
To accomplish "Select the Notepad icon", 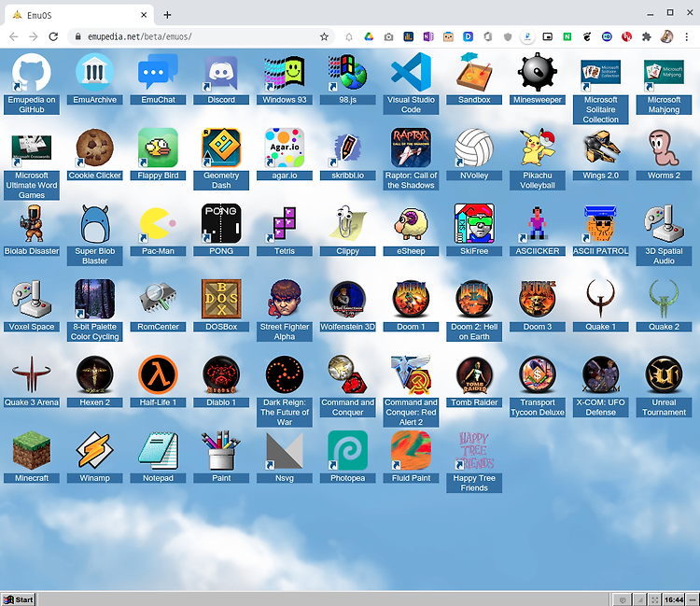I will pos(158,451).
